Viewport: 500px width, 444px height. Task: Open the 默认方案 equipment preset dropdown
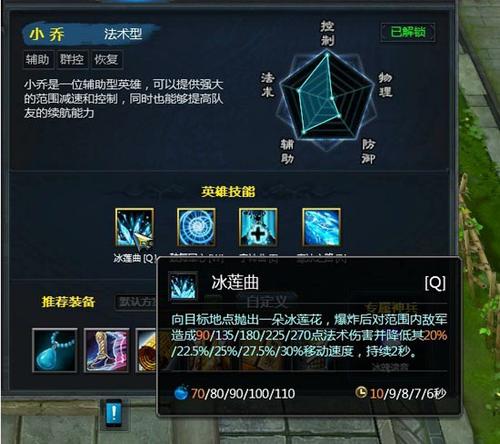click(x=136, y=302)
